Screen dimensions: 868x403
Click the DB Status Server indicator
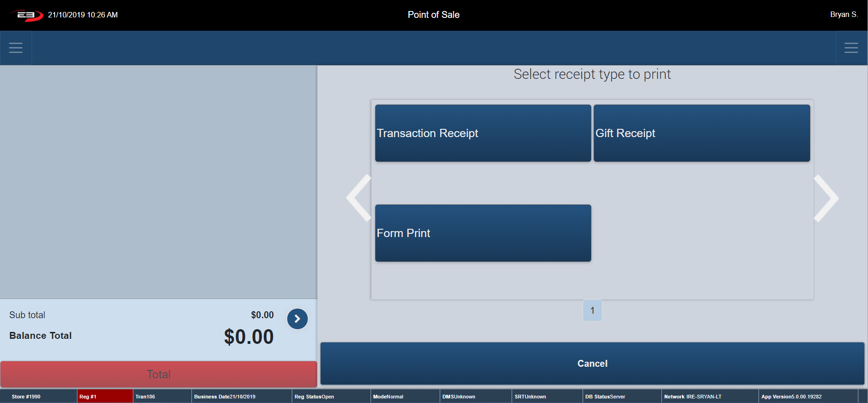point(622,397)
